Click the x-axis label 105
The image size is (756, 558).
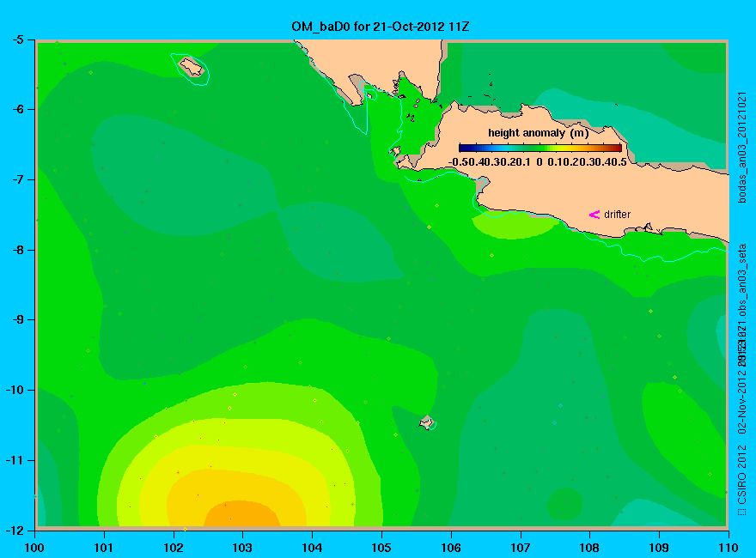click(381, 548)
